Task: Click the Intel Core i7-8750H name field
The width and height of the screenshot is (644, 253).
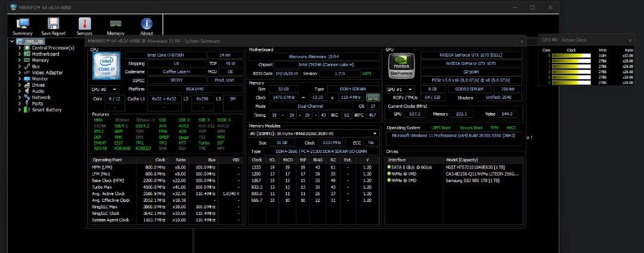Action: (165, 55)
